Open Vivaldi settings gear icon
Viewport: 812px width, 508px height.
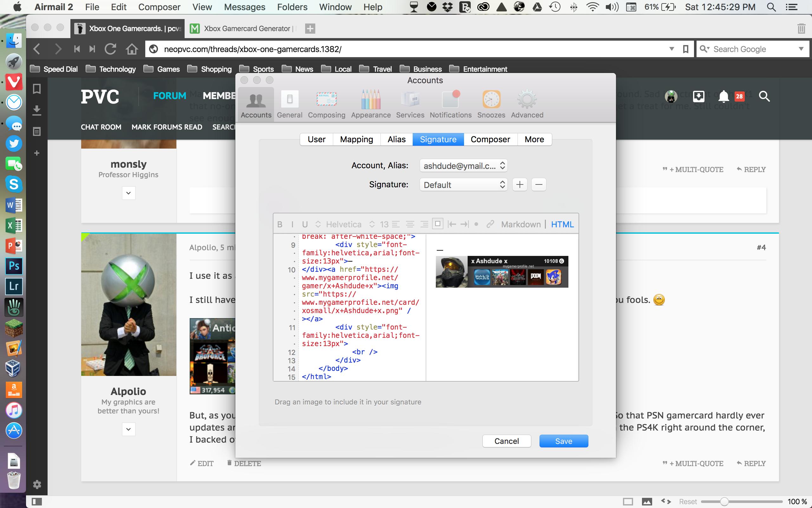tap(37, 484)
